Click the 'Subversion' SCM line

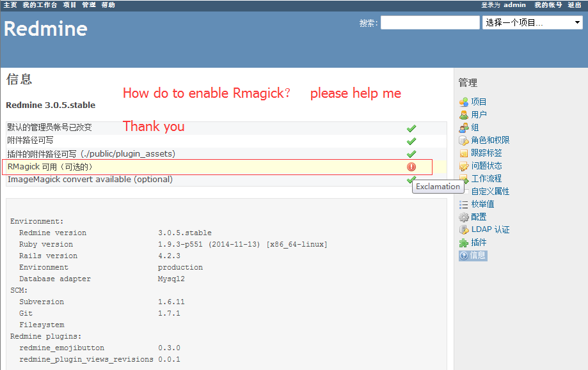click(102, 302)
